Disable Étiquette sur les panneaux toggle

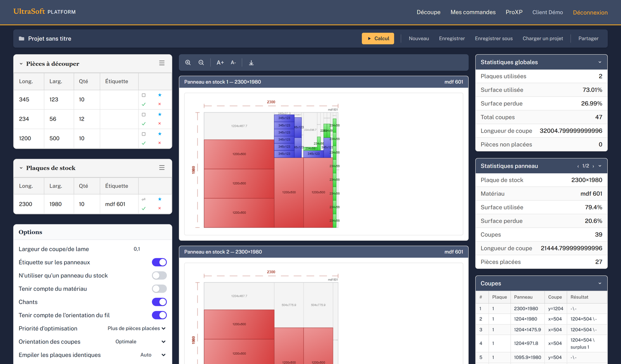[159, 262]
